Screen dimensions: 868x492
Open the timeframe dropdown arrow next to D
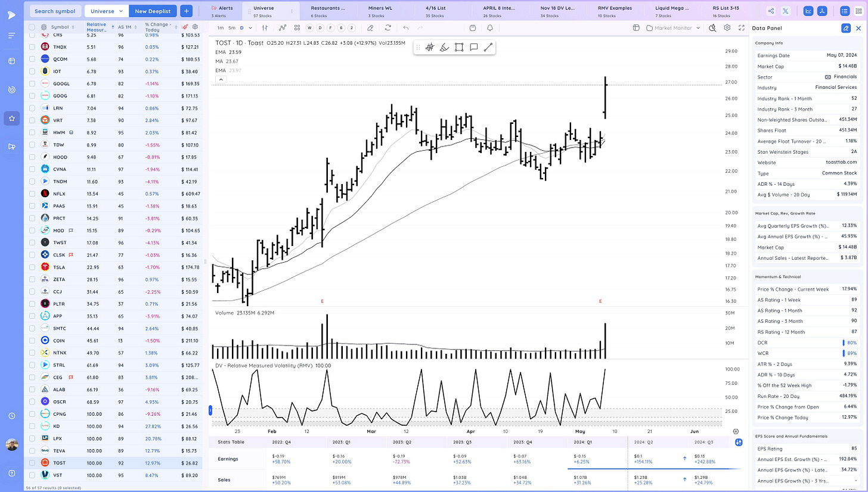250,28
